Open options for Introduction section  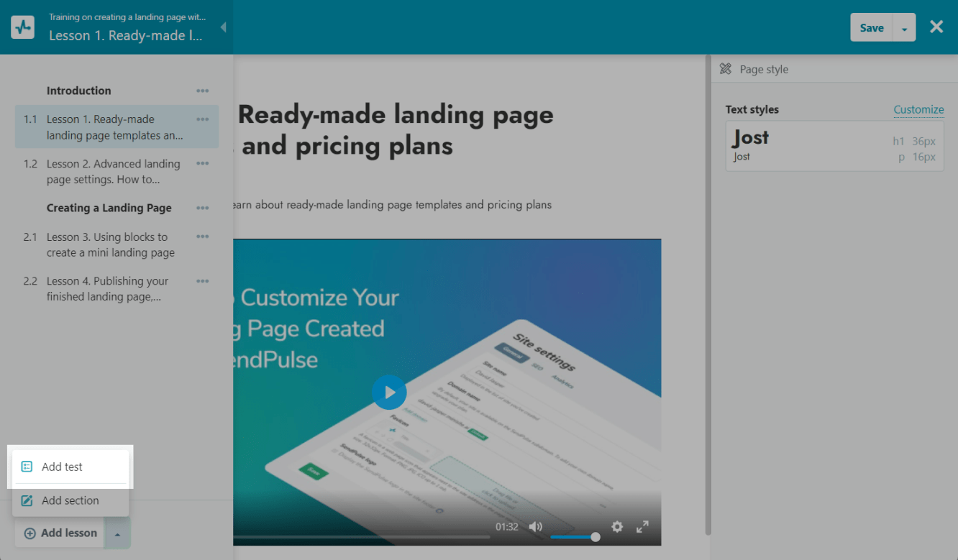(203, 91)
